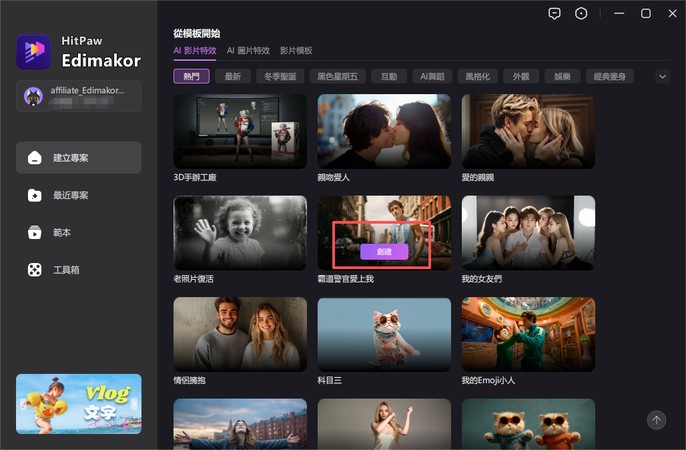This screenshot has width=686, height=450.
Task: Open the 愛的親親 template thumbnail
Action: pos(528,131)
